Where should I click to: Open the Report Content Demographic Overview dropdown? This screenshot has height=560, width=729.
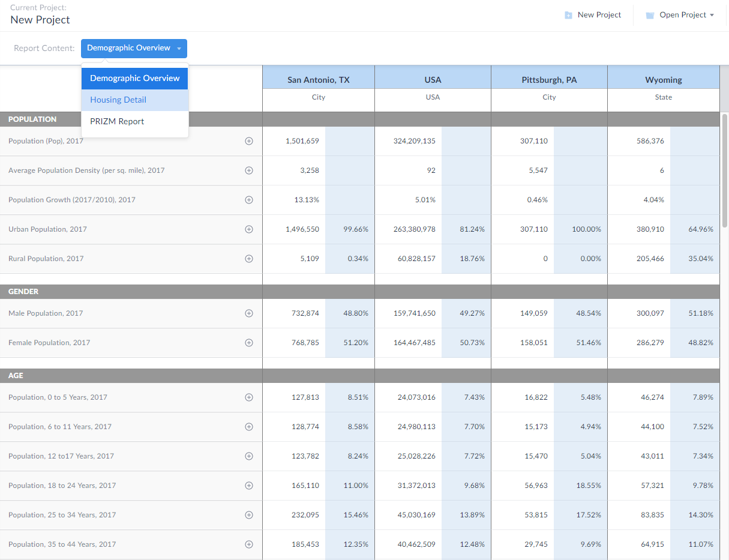click(134, 48)
